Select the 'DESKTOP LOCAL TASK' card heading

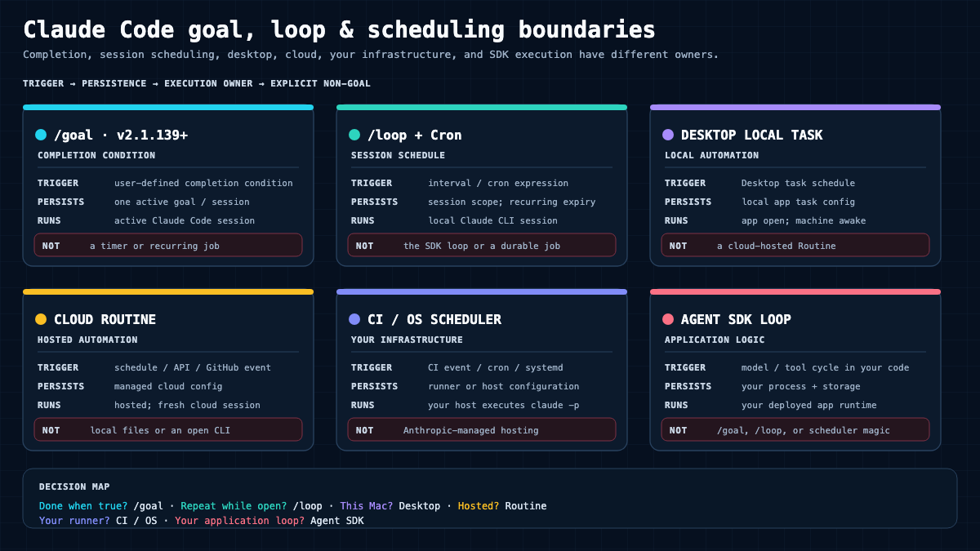[752, 135]
